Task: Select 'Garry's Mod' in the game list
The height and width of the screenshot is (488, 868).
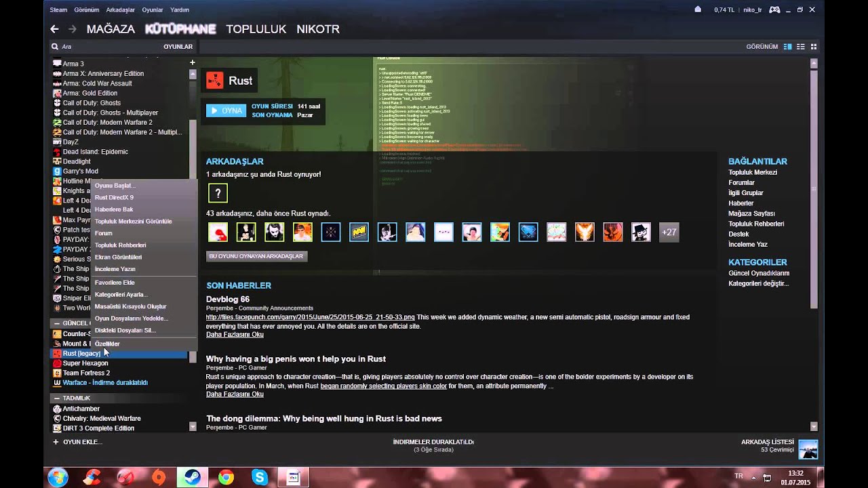Action: coord(81,171)
